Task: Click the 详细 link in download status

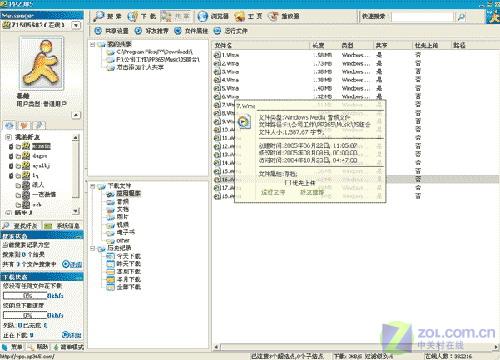Action: coord(72,335)
